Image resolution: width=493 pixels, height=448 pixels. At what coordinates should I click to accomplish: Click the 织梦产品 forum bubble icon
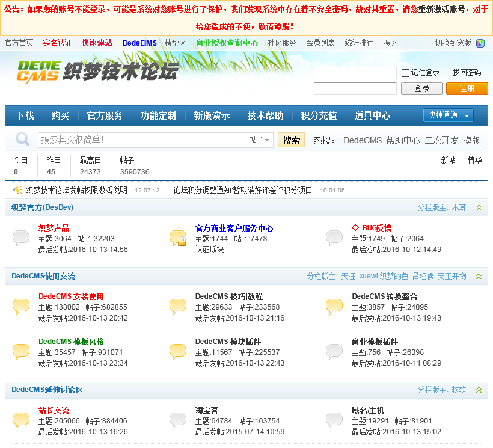(21, 238)
